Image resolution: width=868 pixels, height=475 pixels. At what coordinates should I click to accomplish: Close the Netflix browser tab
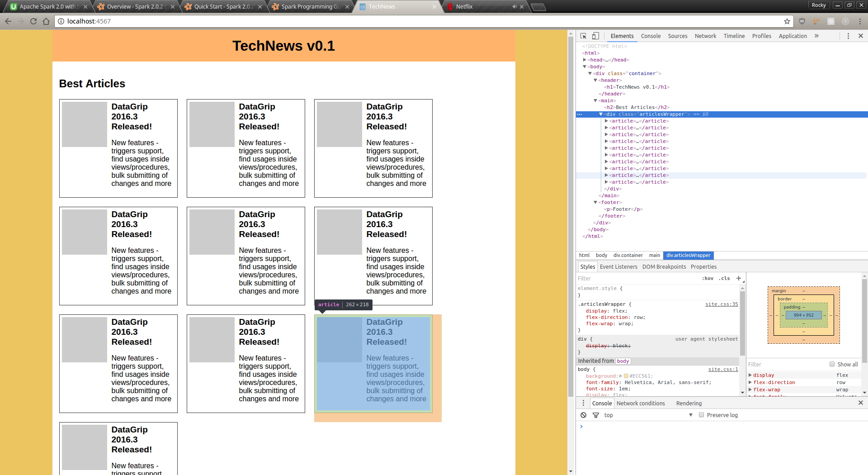[522, 7]
